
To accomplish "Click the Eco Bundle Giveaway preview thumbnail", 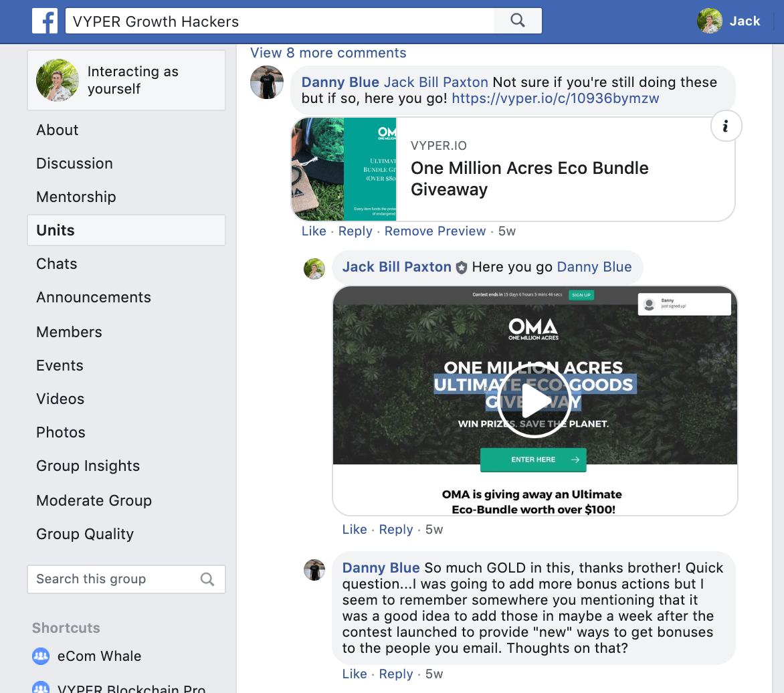I will 343,169.
